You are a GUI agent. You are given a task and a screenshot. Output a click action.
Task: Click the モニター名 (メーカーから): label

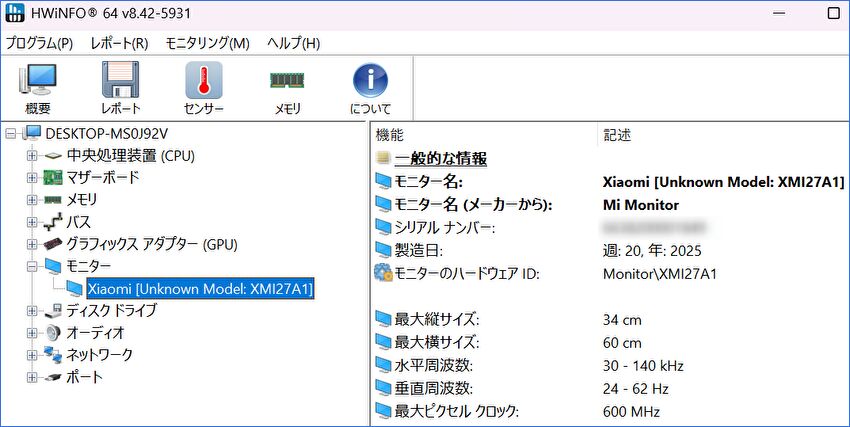pyautogui.click(x=473, y=205)
